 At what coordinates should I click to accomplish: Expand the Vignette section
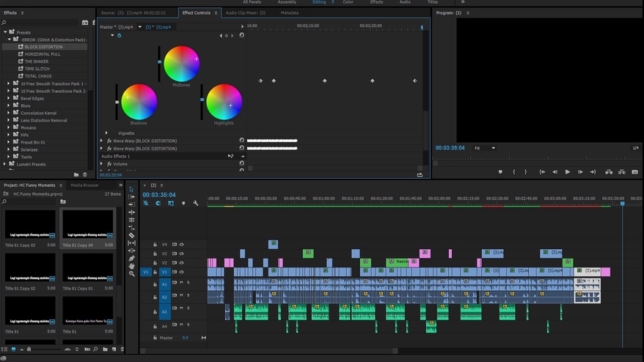coord(106,133)
